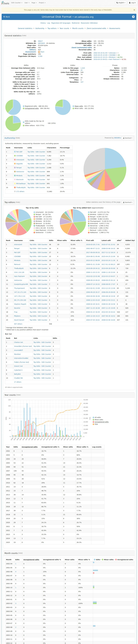Open 407 others link in Top editors table
The height and width of the screenshot is (644, 138).
pos(18,324)
